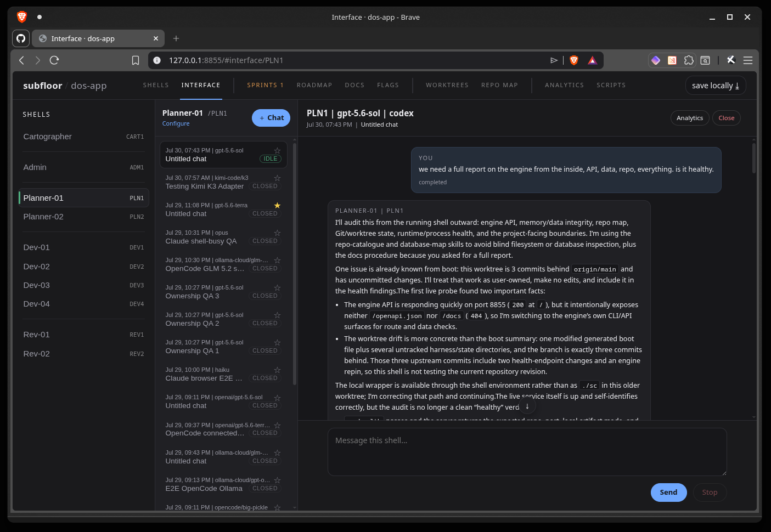Click the save locally button
Screen dimensions: 771x532
pos(716,86)
